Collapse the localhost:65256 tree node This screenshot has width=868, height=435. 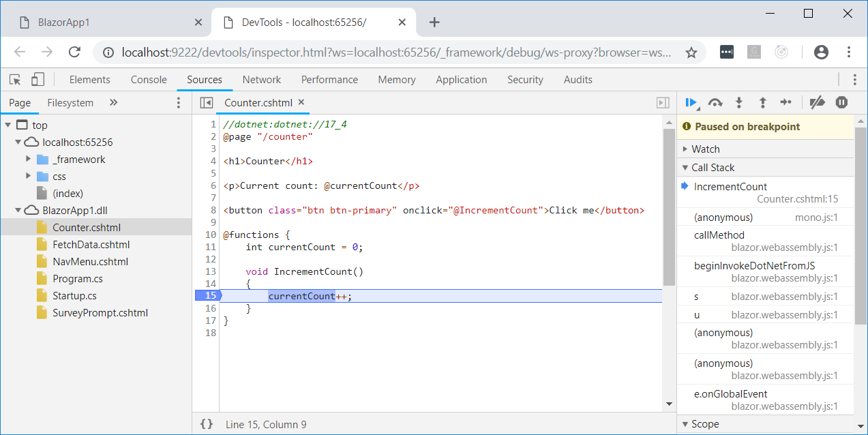(x=18, y=142)
